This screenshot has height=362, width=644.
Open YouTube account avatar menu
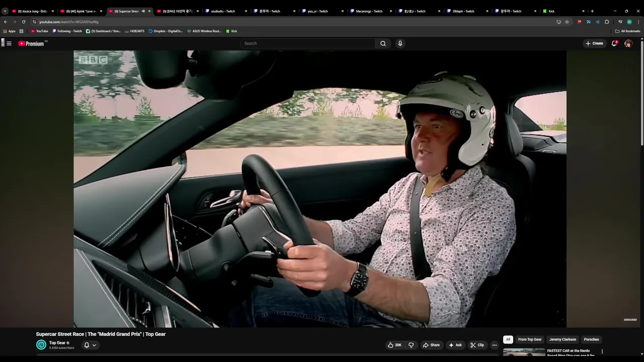(628, 43)
